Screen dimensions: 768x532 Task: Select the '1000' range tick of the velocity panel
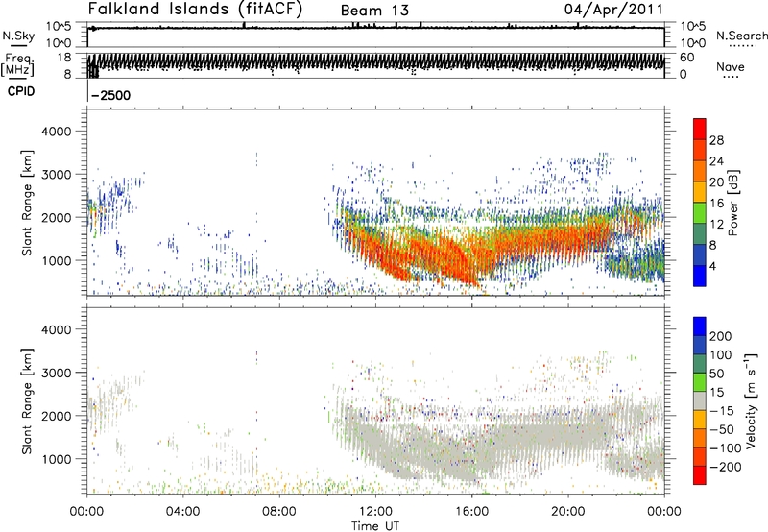click(57, 459)
